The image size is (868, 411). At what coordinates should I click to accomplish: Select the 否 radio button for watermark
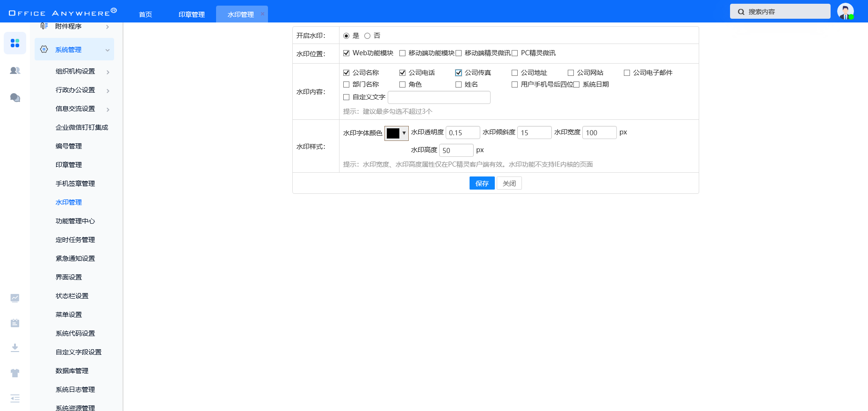click(x=367, y=36)
